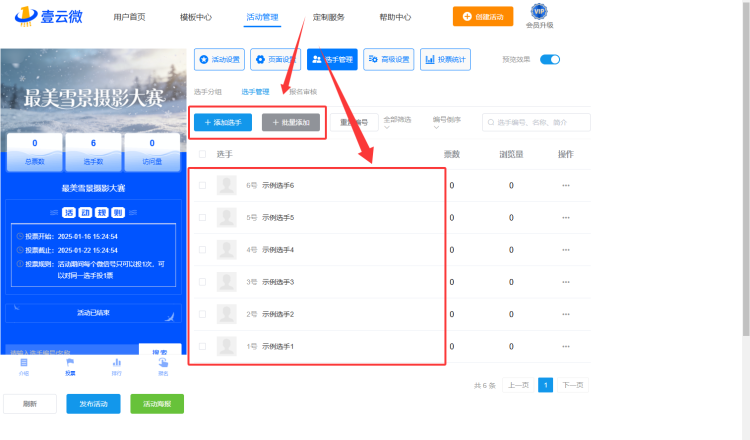Screen dimensions: 750x440
Task: Click the 壹云微 logo
Action: (48, 16)
